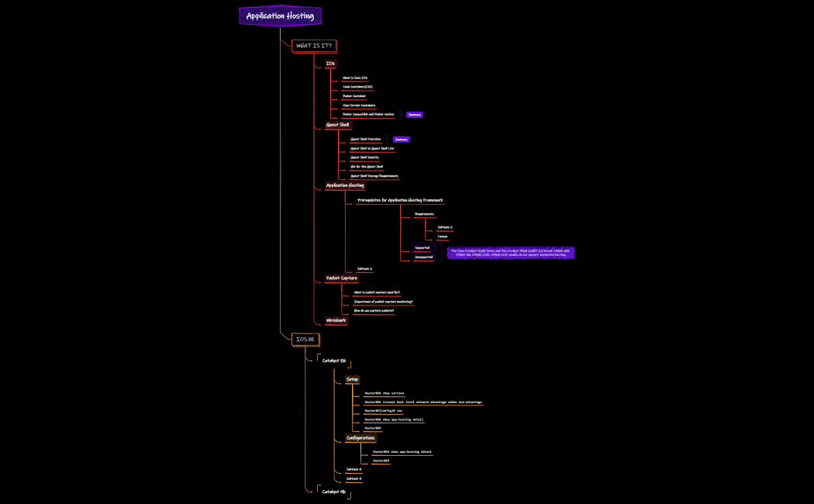
Task: Select the License leaf node
Action: [x=442, y=236]
